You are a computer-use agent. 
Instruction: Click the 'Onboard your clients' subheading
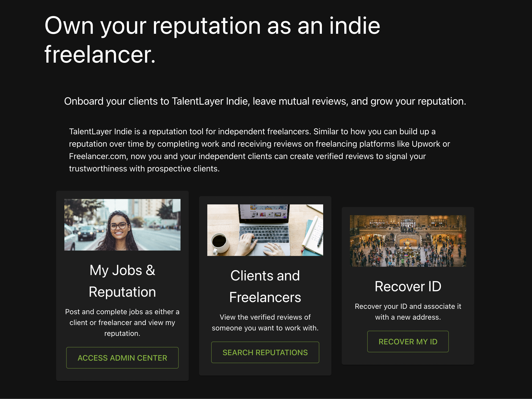(x=265, y=101)
